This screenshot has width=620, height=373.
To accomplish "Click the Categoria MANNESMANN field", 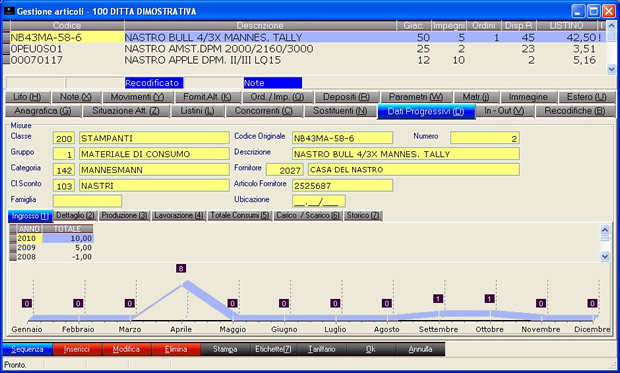I will tap(154, 170).
